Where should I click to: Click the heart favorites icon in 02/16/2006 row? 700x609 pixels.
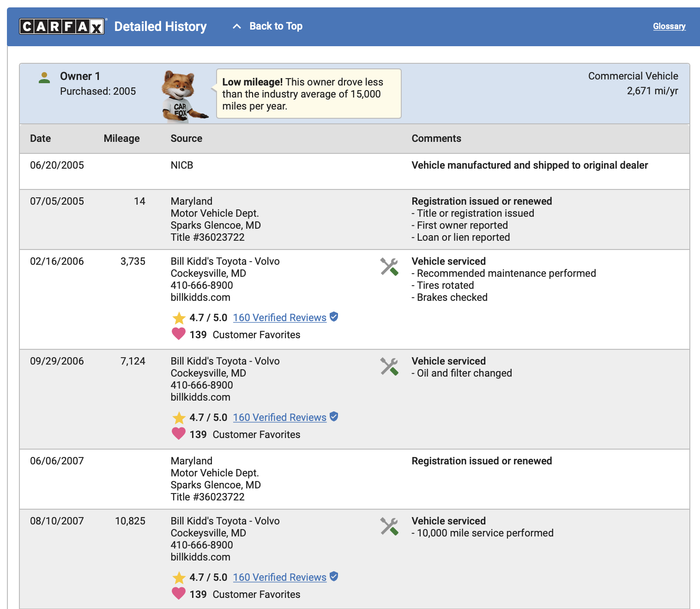pos(179,334)
